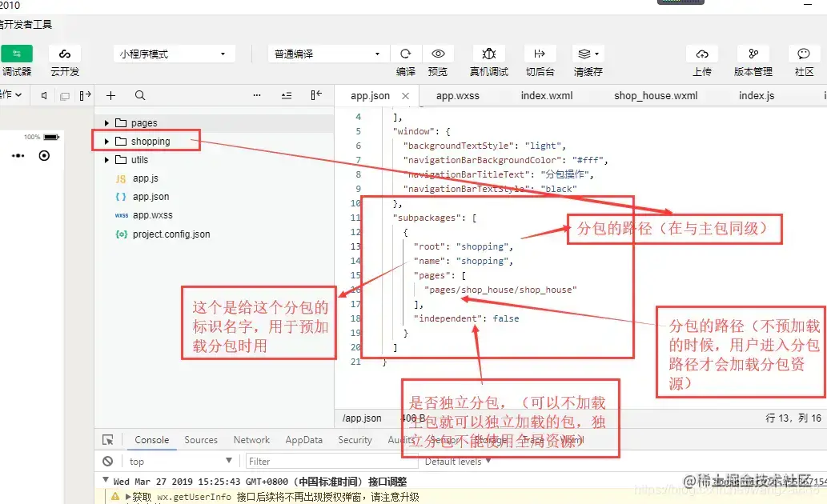
Task: Open the file tree more options (...)
Action: [x=257, y=95]
